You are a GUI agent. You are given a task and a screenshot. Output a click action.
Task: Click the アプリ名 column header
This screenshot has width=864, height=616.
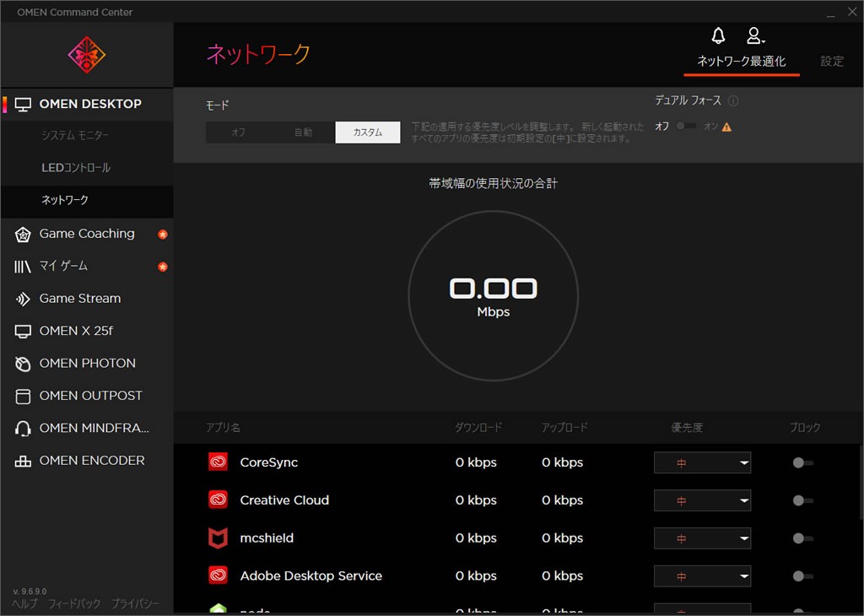pyautogui.click(x=223, y=428)
